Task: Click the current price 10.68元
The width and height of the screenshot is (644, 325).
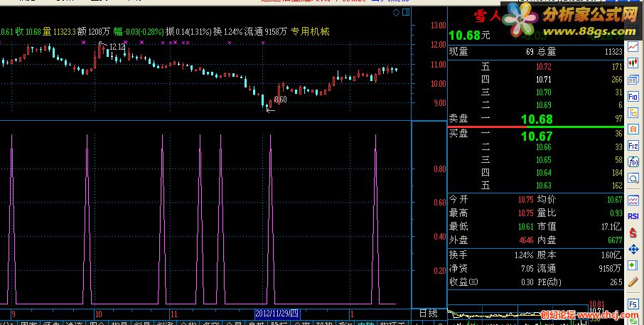Action: [x=469, y=36]
